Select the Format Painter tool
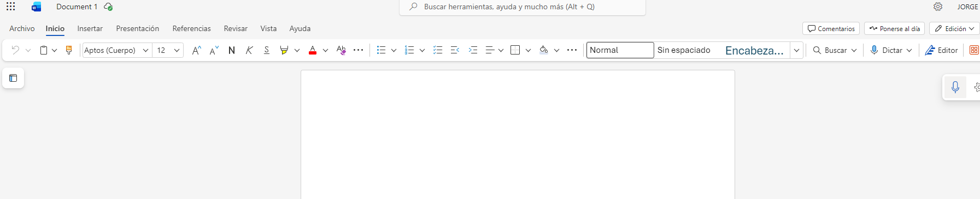 tap(69, 50)
